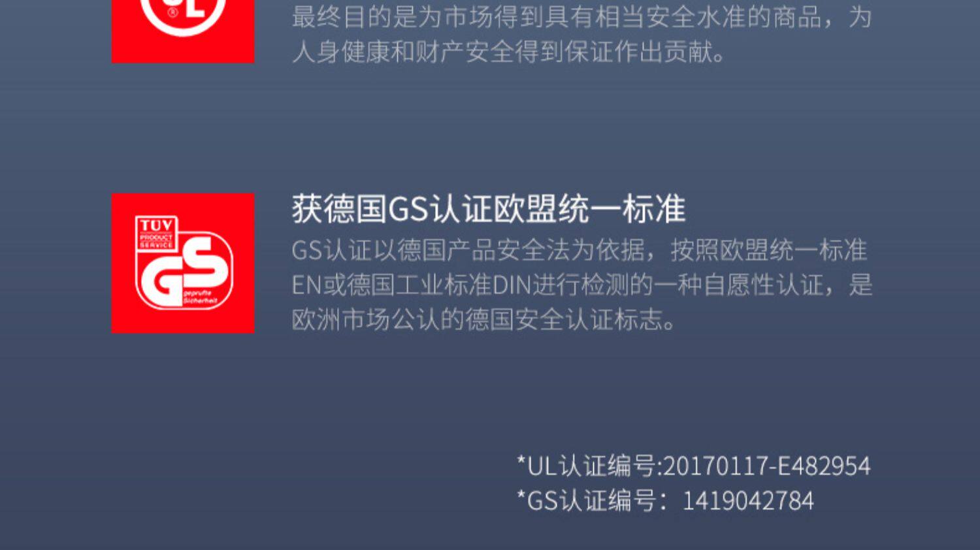Select the heading 获德国GS认证欧盟统一标准
980x550 pixels.
click(489, 209)
